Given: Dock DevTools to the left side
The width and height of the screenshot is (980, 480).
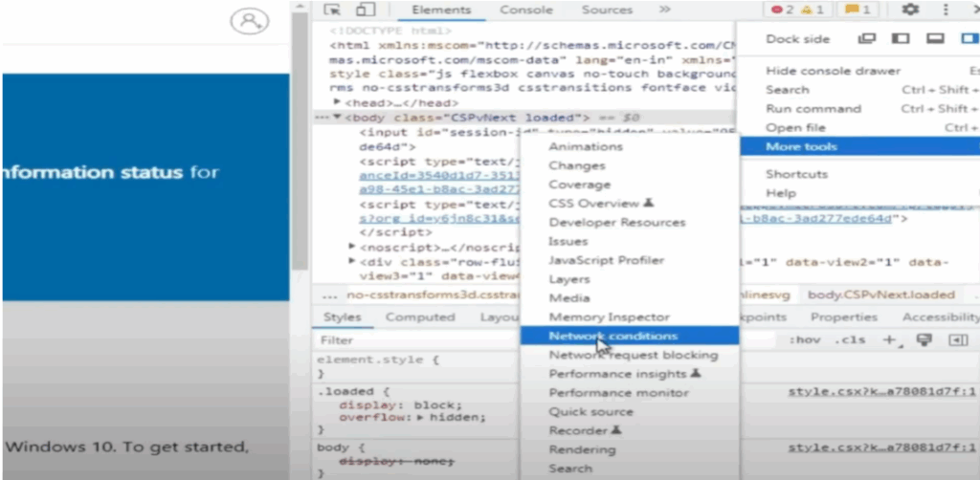Looking at the screenshot, I should coord(901,39).
